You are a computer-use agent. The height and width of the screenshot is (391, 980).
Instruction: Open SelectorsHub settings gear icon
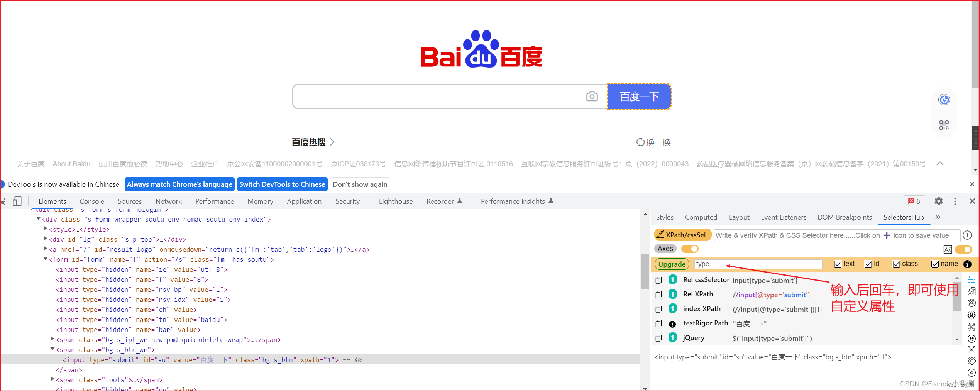point(972,361)
